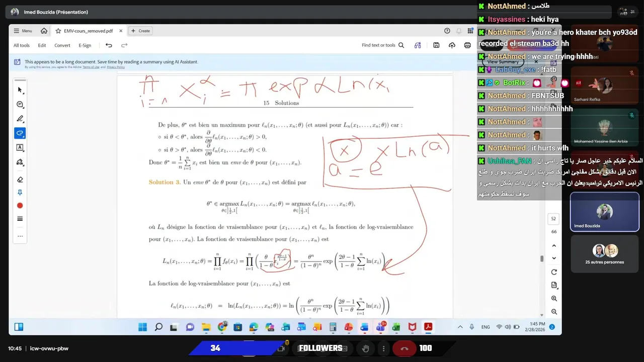Print the document with the printer icon
The height and width of the screenshot is (362, 644).
(467, 45)
